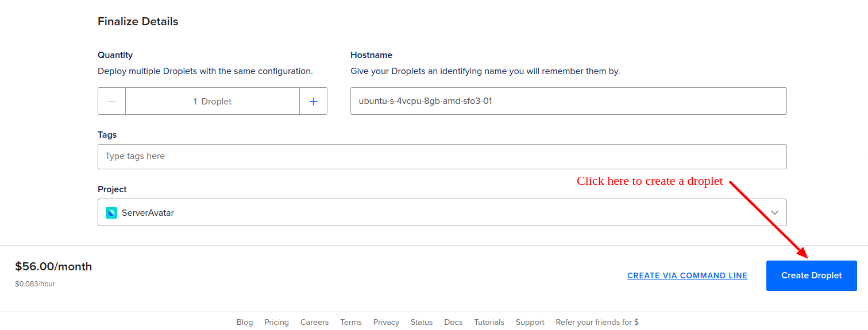
Task: Click the 'Tags' label
Action: point(107,135)
